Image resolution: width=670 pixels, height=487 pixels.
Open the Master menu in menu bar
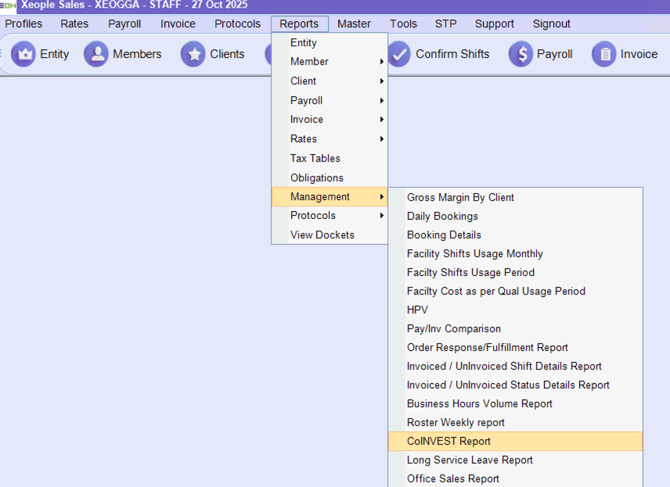(354, 24)
